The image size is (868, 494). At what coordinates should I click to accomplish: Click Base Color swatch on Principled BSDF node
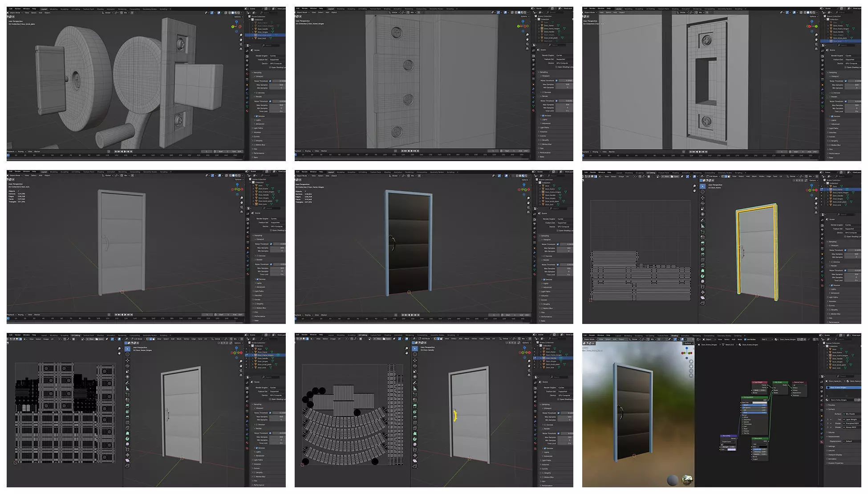pos(760,402)
